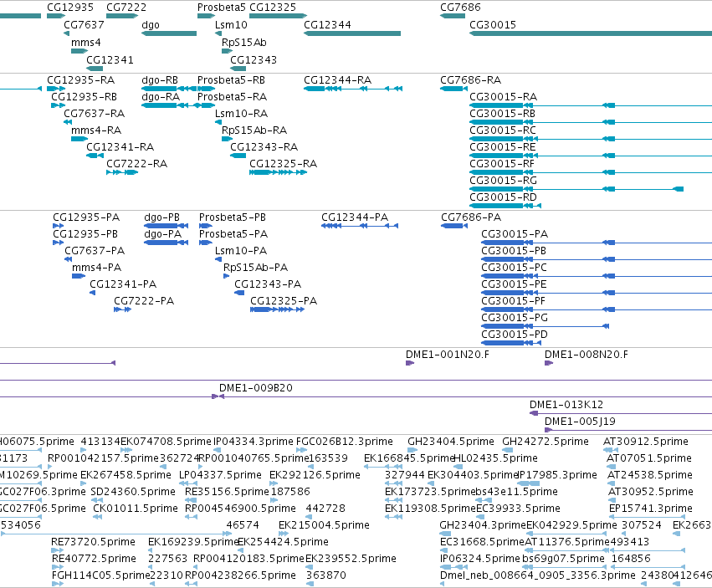Click the dgo-RA transcript label
This screenshot has height=588, width=712.
[161, 97]
